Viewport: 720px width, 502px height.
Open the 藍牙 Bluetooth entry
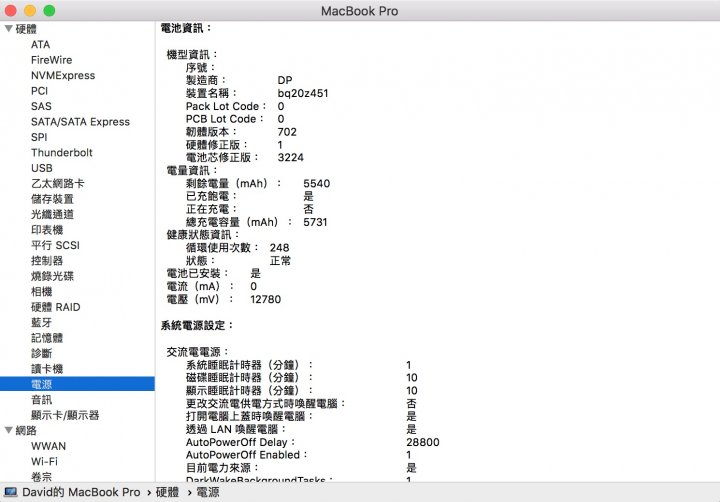(x=41, y=322)
